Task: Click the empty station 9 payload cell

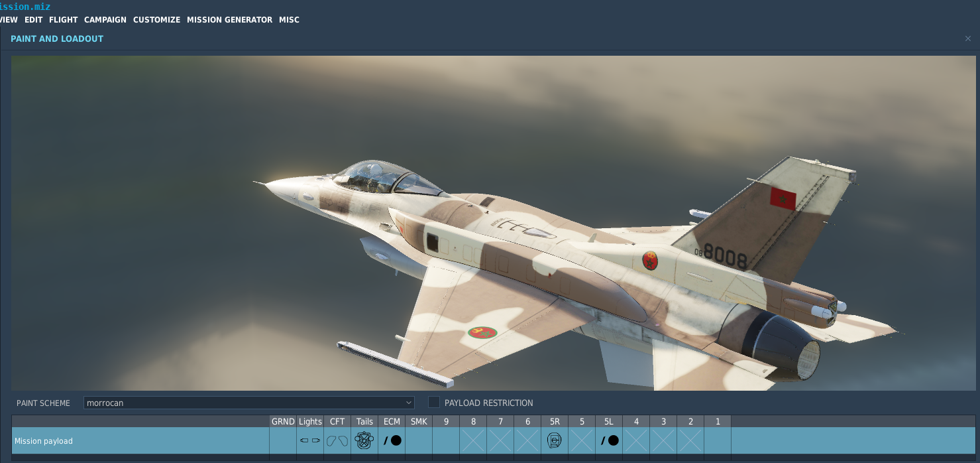Action: click(446, 440)
